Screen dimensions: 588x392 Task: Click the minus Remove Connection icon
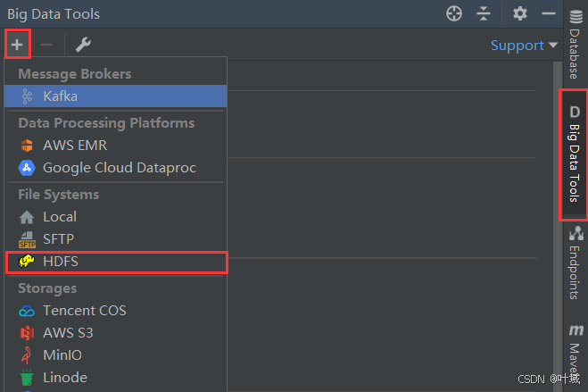point(46,45)
